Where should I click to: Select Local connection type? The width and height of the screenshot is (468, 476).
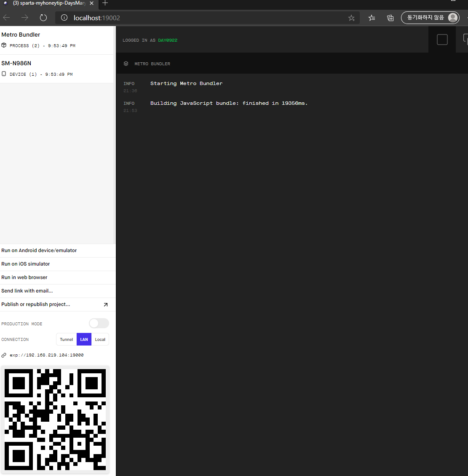[x=100, y=339]
